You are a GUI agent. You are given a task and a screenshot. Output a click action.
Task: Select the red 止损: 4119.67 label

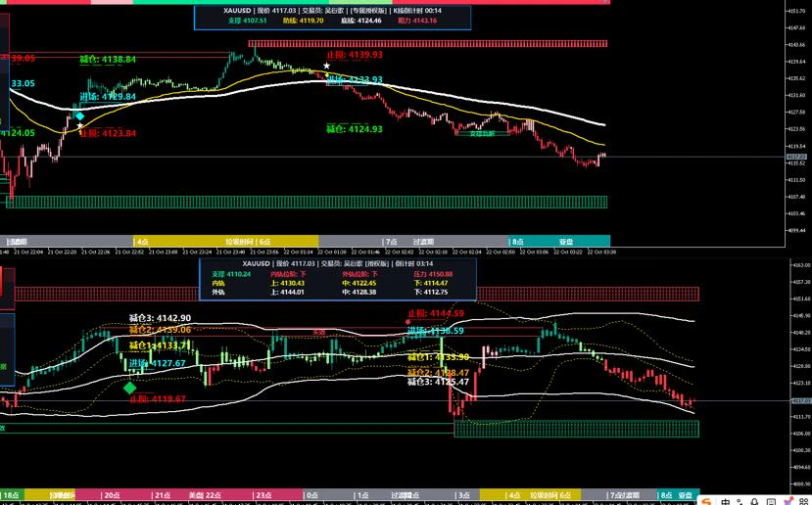[x=158, y=399]
